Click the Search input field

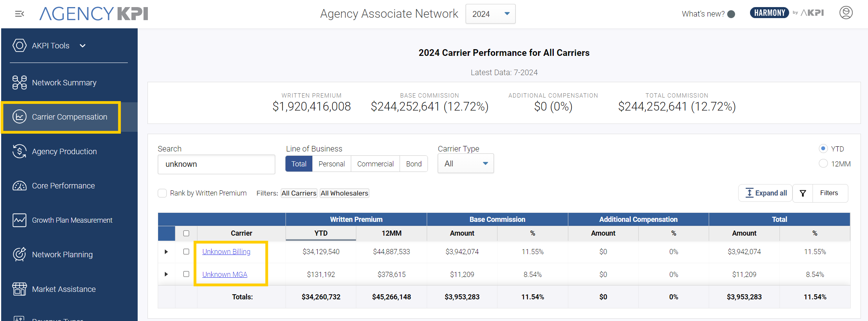(216, 164)
